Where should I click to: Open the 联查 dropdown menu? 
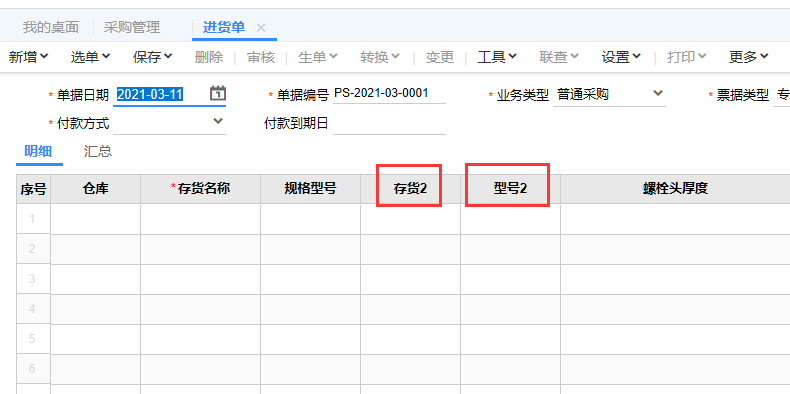[x=559, y=57]
